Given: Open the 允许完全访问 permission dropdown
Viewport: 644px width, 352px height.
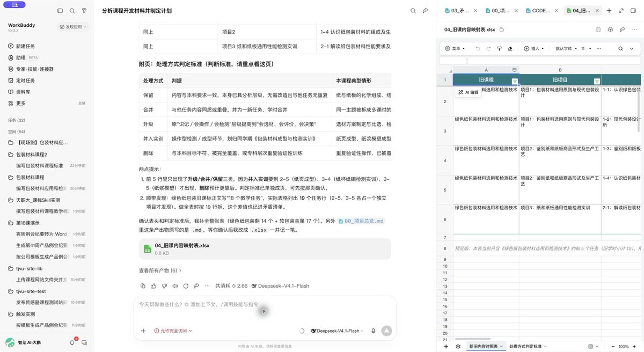Looking at the screenshot, I should pos(173,331).
